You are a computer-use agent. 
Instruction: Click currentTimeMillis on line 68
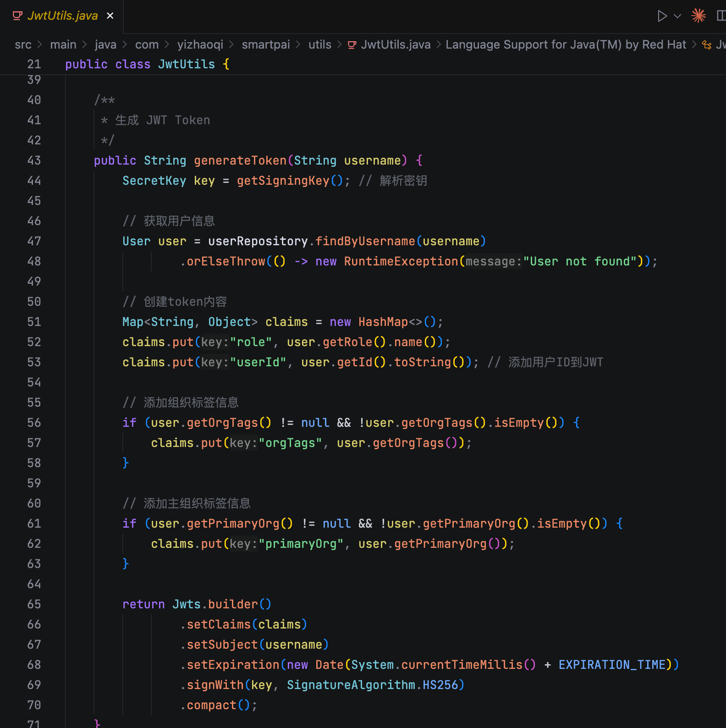click(462, 665)
